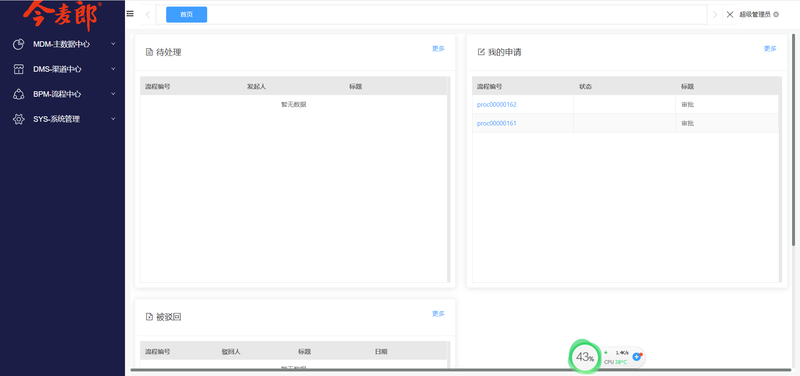
Task: Open the MDM-主数据中心 menu
Action: tap(62, 44)
